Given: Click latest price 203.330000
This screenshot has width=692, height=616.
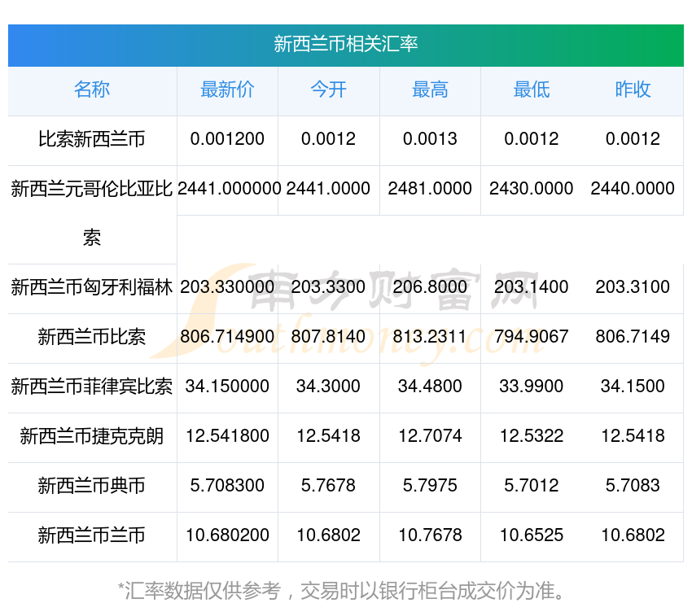Looking at the screenshot, I should (227, 287).
